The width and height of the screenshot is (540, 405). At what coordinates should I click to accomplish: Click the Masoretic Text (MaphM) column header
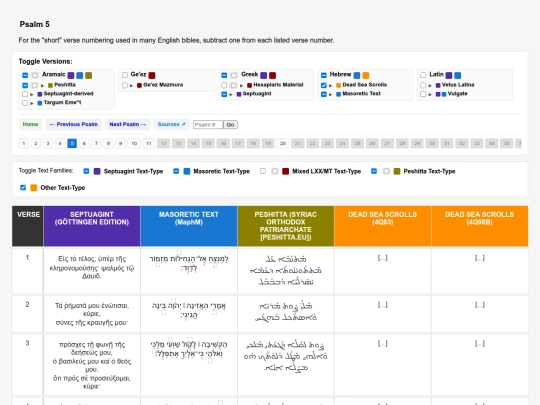pos(189,226)
